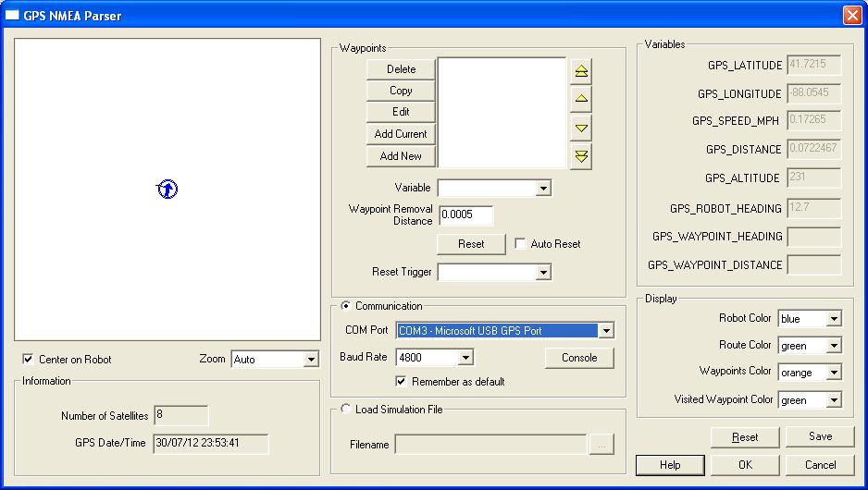
Task: Browse for simulation file with ellipsis button
Action: click(x=601, y=446)
